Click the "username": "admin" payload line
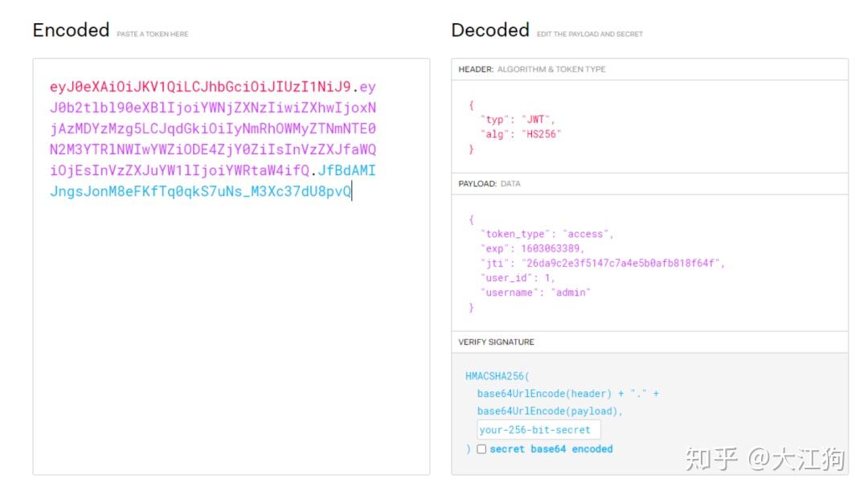 coord(535,292)
